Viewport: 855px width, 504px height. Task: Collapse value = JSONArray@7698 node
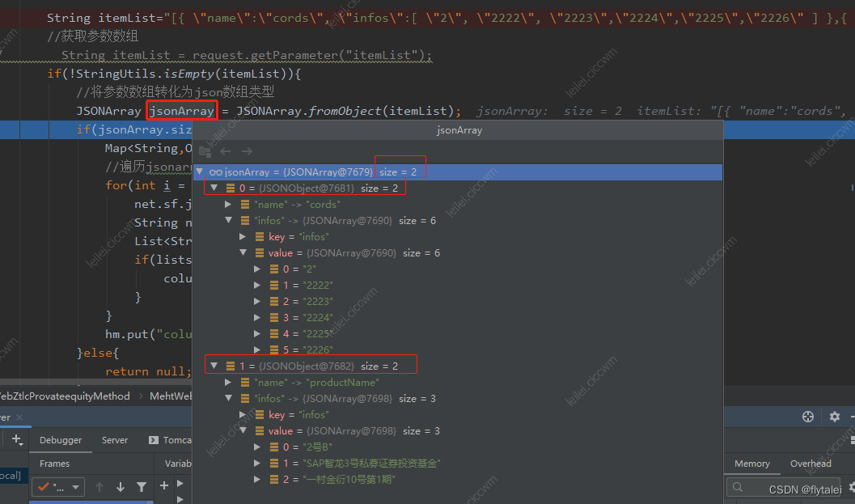(243, 430)
